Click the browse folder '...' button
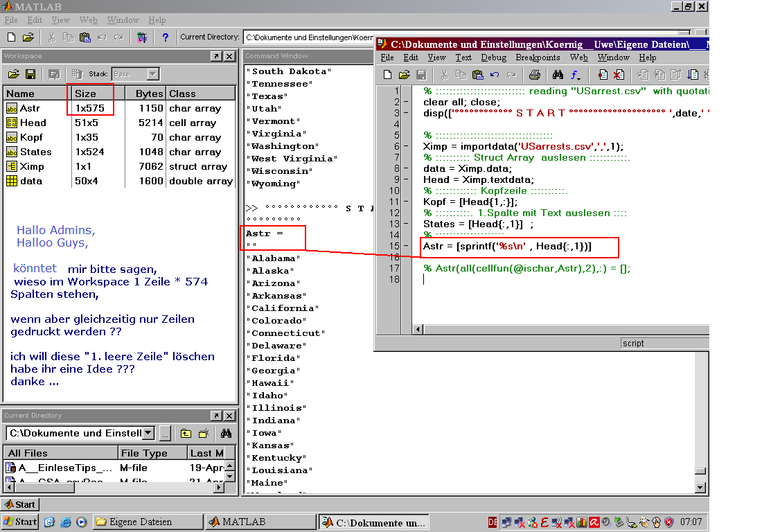Image resolution: width=780 pixels, height=532 pixels. (165, 434)
